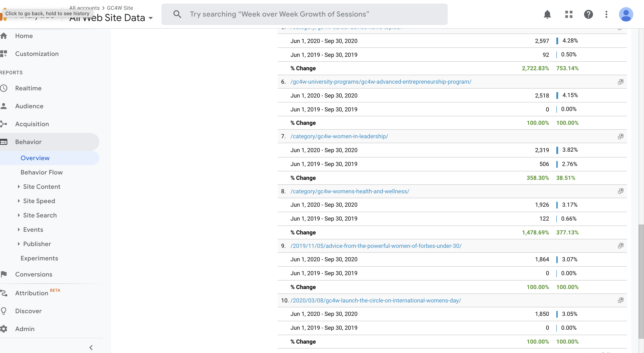Click the 1,864 pageviews value
The image size is (644, 353).
542,259
